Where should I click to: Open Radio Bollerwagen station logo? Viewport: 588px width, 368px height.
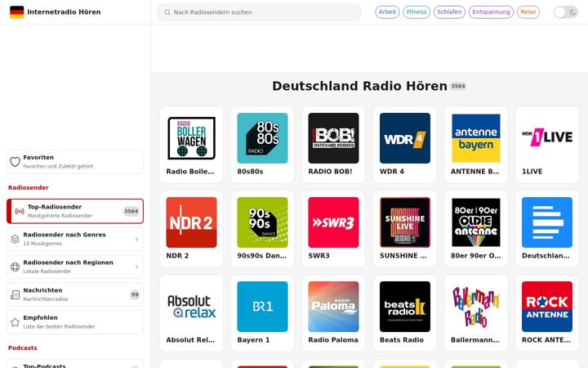point(191,138)
